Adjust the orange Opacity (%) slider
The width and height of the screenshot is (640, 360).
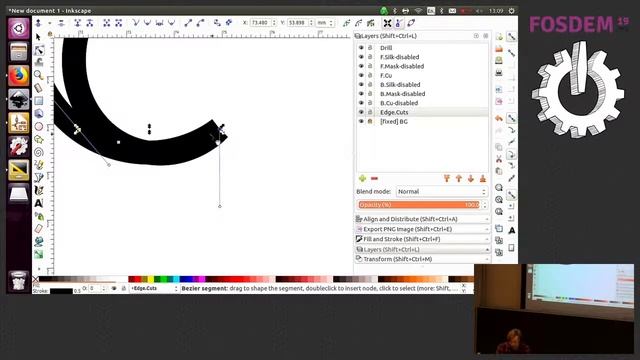tap(419, 204)
